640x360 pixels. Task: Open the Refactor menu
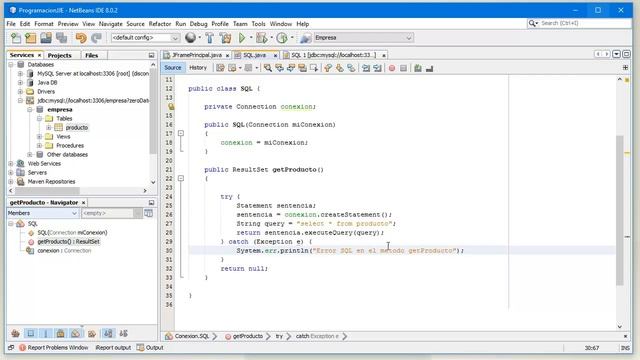coord(160,24)
